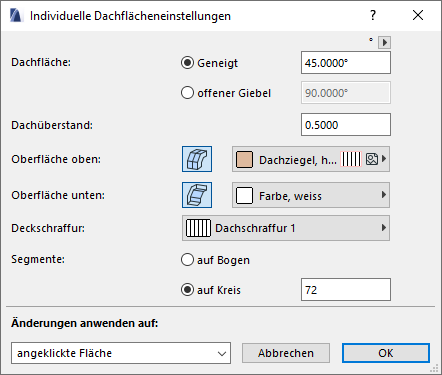This screenshot has width=442, height=375.
Task: Select the offener Giebel radio option
Action: coord(187,93)
